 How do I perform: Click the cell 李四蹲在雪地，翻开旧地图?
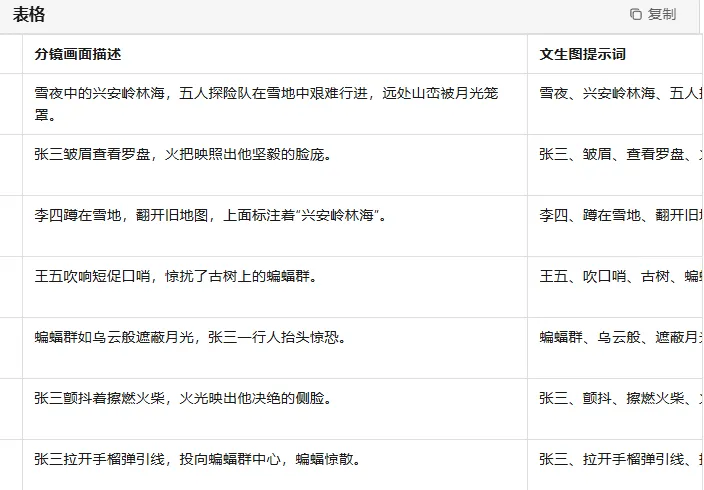pos(275,226)
